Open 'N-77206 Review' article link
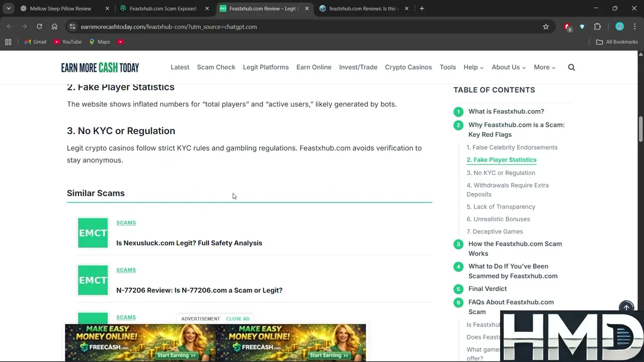Image resolution: width=644 pixels, height=362 pixels. point(199,290)
